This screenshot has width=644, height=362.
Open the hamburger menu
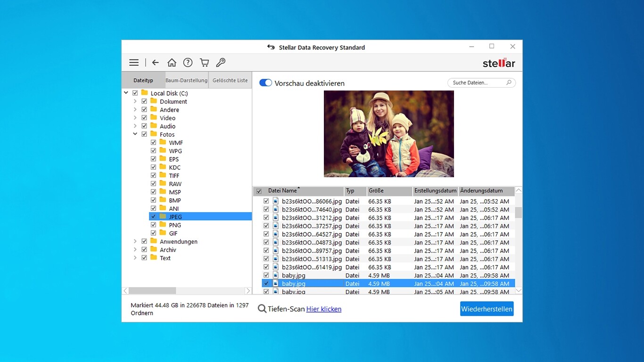click(x=134, y=63)
